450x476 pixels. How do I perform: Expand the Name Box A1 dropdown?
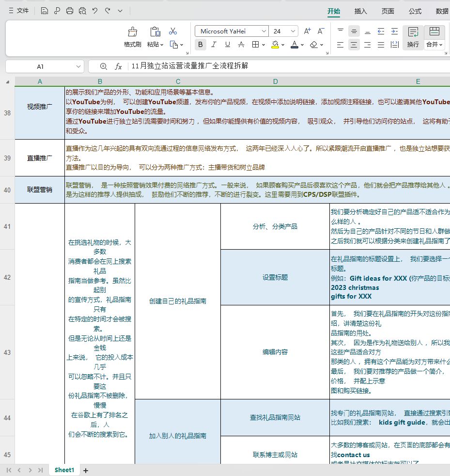(78, 66)
